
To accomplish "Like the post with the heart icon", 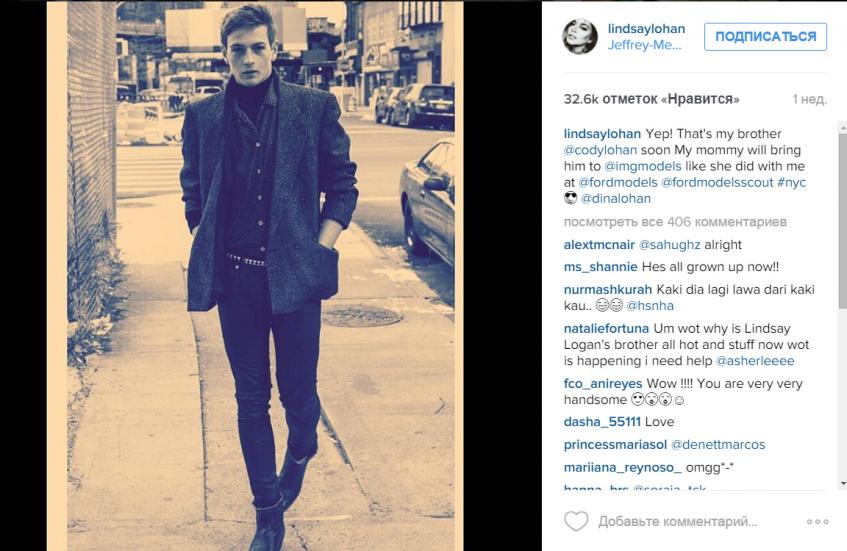I will click(576, 521).
